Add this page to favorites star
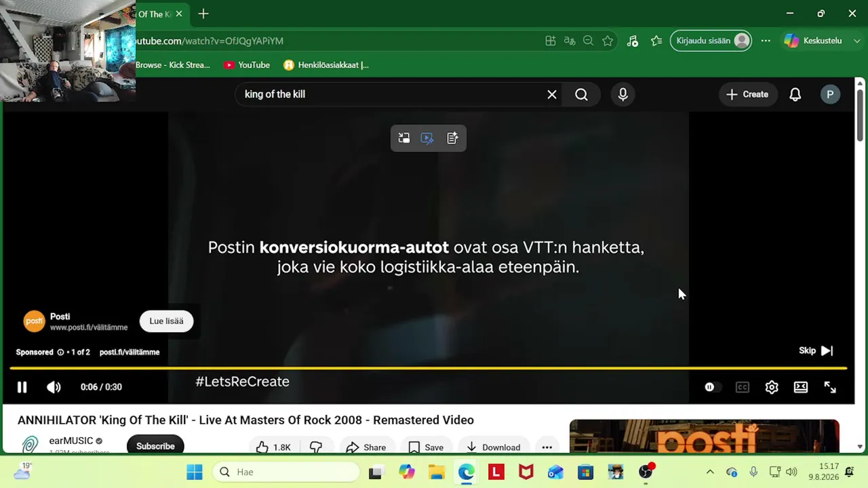Screen dimensions: 868x488 pos(608,41)
